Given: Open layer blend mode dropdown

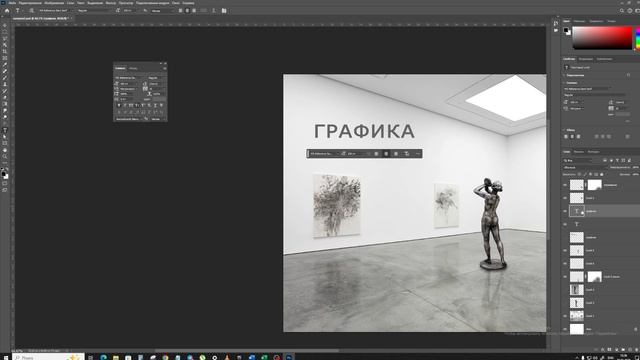Looking at the screenshot, I should click(584, 167).
